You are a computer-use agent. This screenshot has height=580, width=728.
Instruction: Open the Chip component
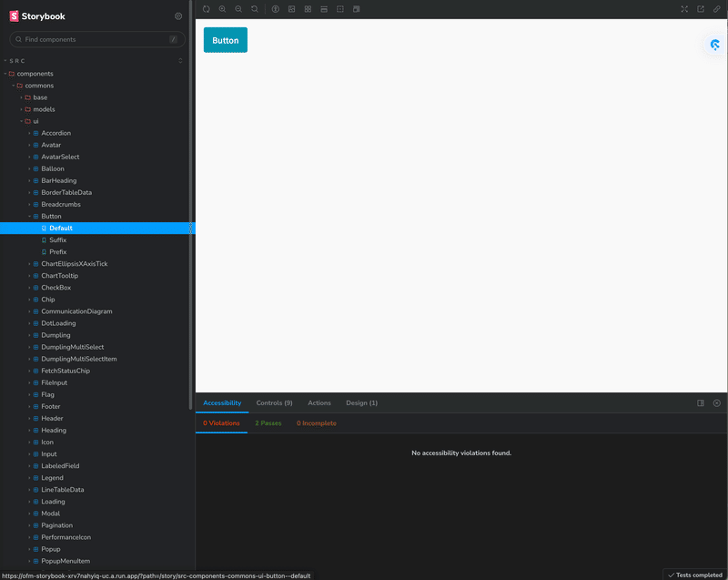click(48, 300)
